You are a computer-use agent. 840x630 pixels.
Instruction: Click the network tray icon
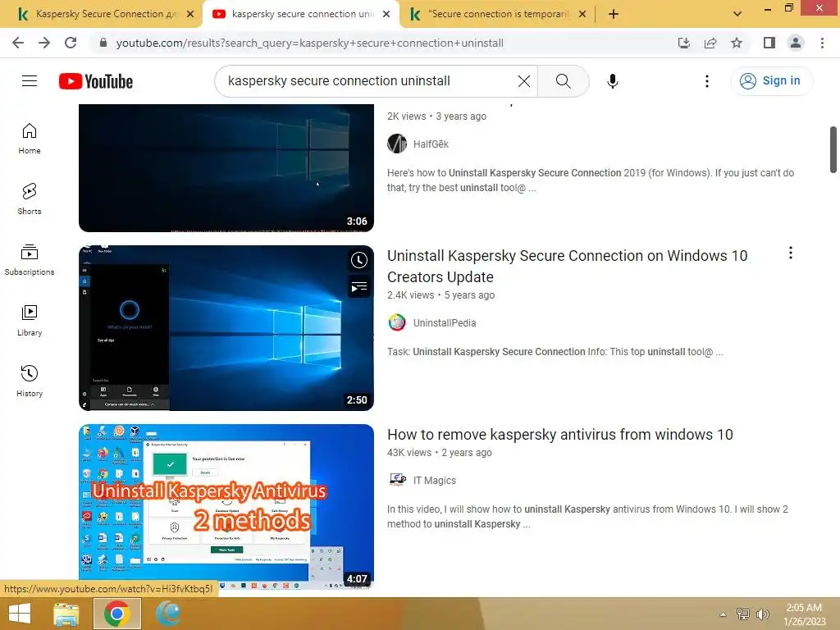743,614
